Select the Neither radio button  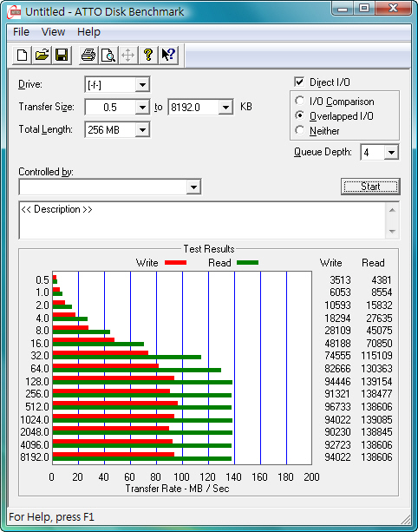coord(300,130)
